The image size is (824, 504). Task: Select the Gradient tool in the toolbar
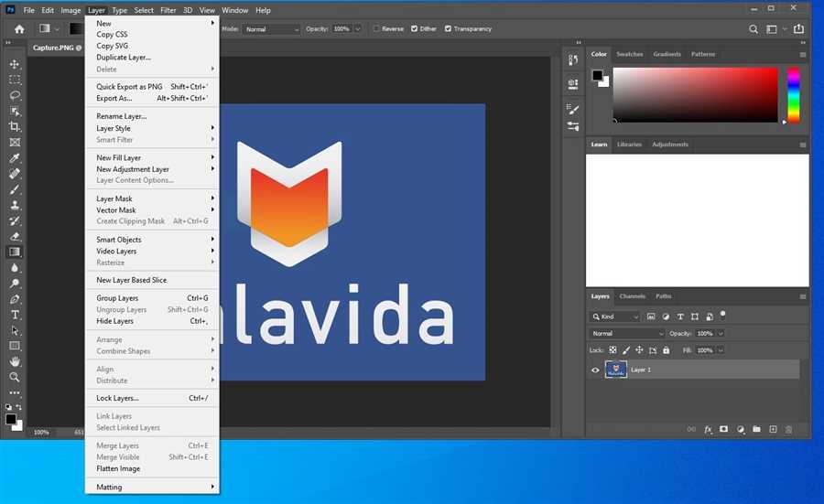[15, 252]
